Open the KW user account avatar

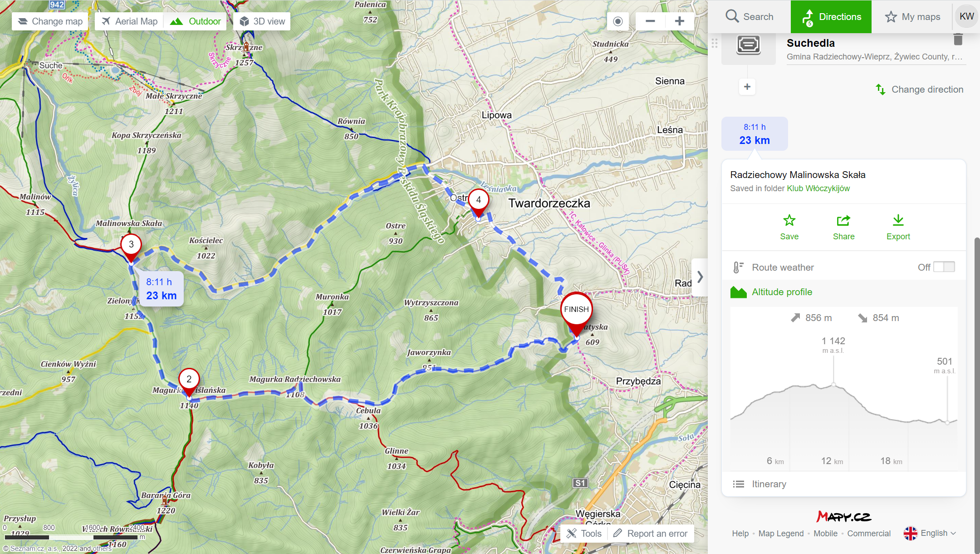(x=966, y=16)
